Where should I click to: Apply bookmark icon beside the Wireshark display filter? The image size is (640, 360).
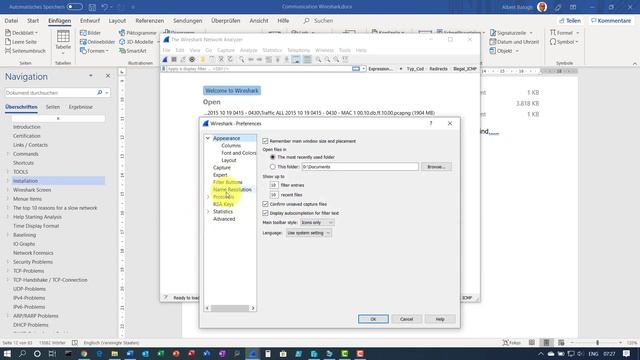click(x=164, y=69)
